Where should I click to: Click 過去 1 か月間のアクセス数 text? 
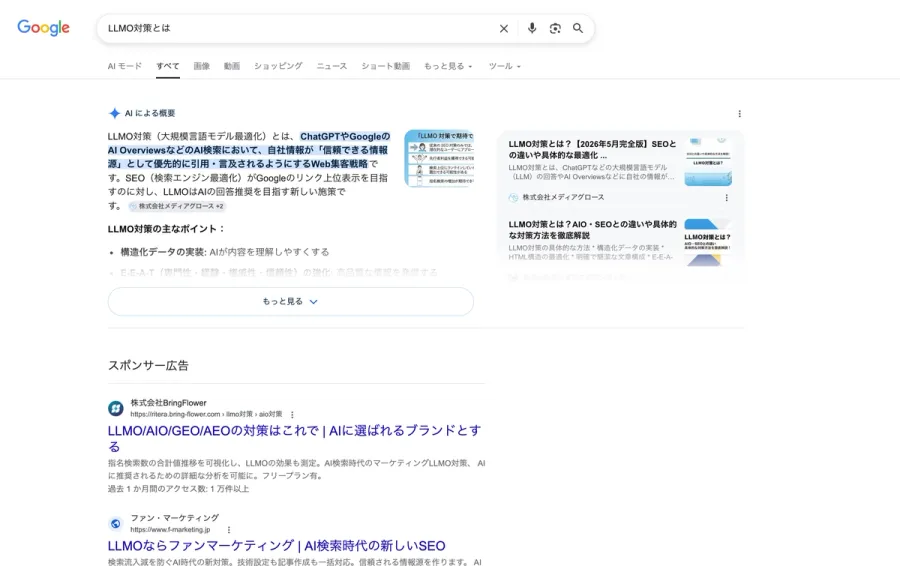tap(178, 489)
